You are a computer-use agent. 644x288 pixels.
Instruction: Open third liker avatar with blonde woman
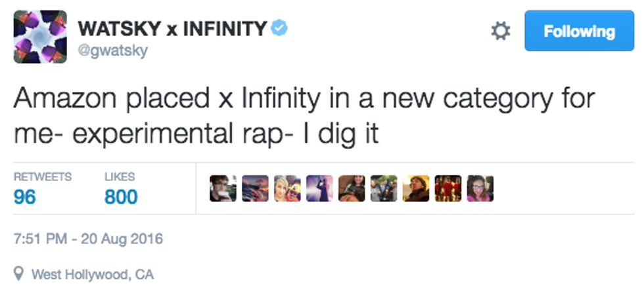287,188
